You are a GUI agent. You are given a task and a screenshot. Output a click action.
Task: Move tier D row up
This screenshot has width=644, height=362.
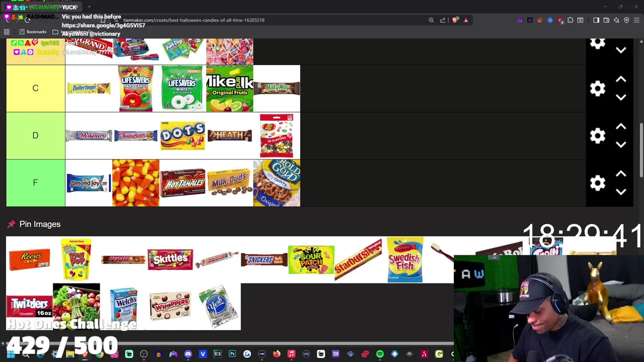pos(621,127)
